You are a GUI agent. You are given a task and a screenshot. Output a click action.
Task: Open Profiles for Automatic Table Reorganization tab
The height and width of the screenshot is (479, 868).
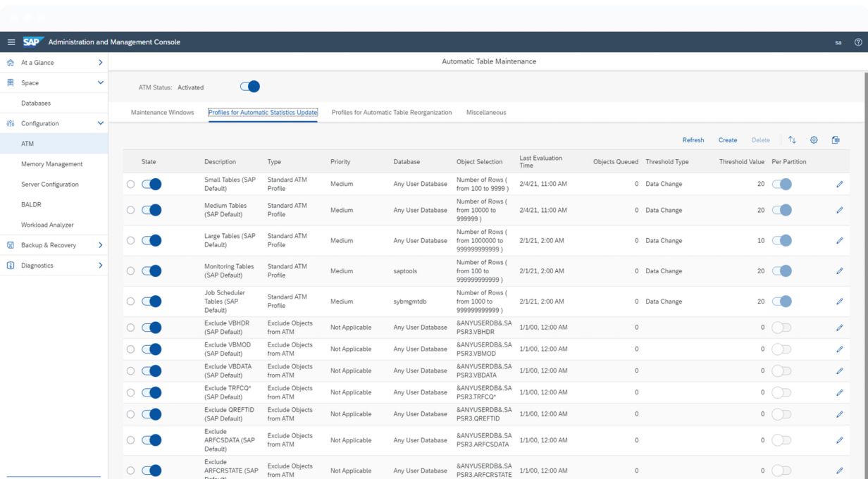(391, 113)
